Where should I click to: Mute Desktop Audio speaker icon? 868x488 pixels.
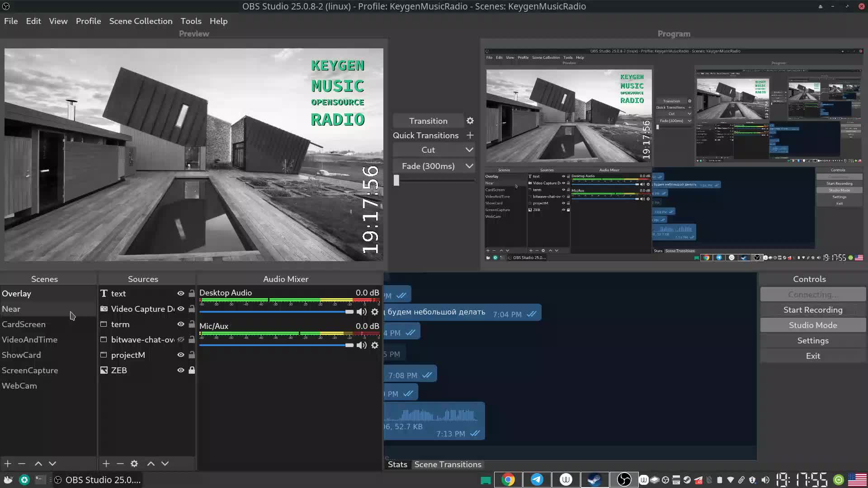tap(362, 312)
